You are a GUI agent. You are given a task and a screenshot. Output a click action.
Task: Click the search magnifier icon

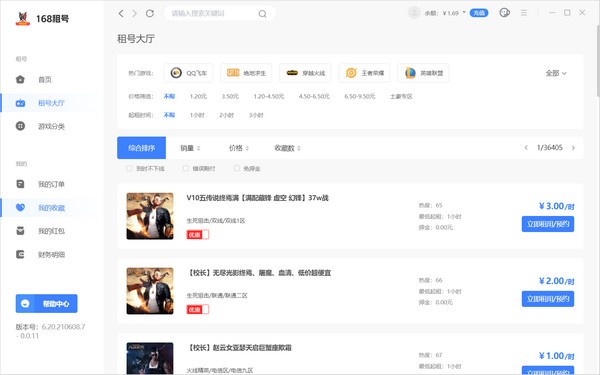(262, 14)
